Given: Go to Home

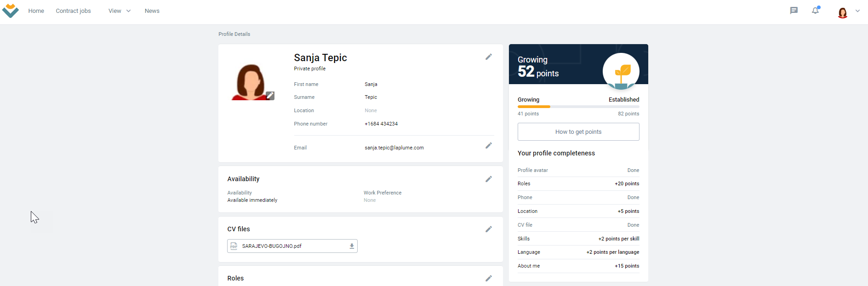Looking at the screenshot, I should [x=36, y=11].
